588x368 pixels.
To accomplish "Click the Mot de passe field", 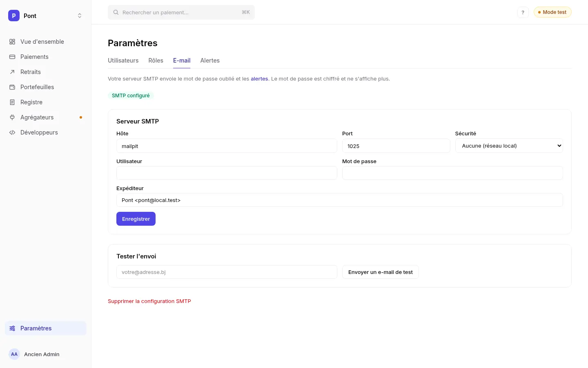I will click(452, 173).
